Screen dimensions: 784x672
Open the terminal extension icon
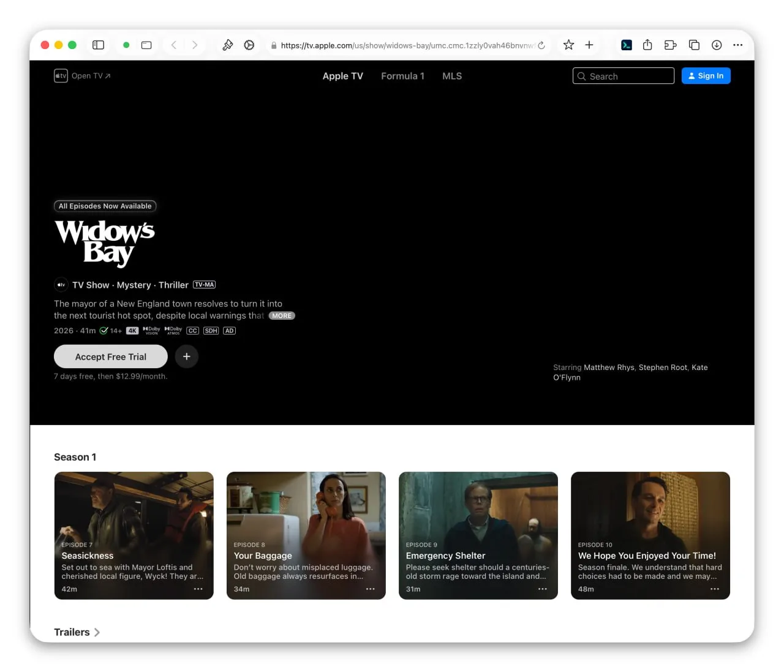tap(627, 45)
